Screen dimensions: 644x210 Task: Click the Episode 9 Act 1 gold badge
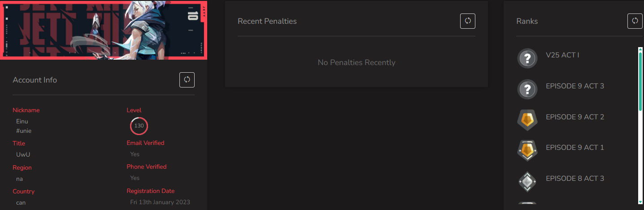[x=528, y=151]
